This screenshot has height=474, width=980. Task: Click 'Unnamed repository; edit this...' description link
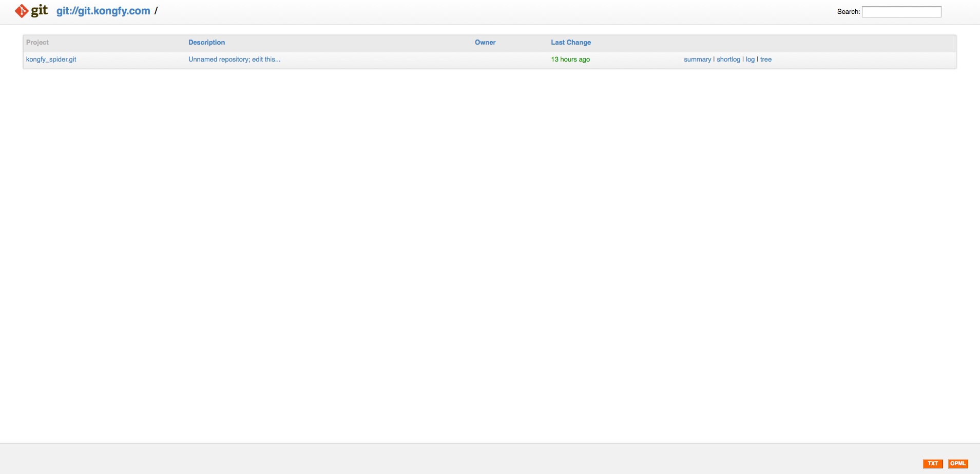pos(234,60)
